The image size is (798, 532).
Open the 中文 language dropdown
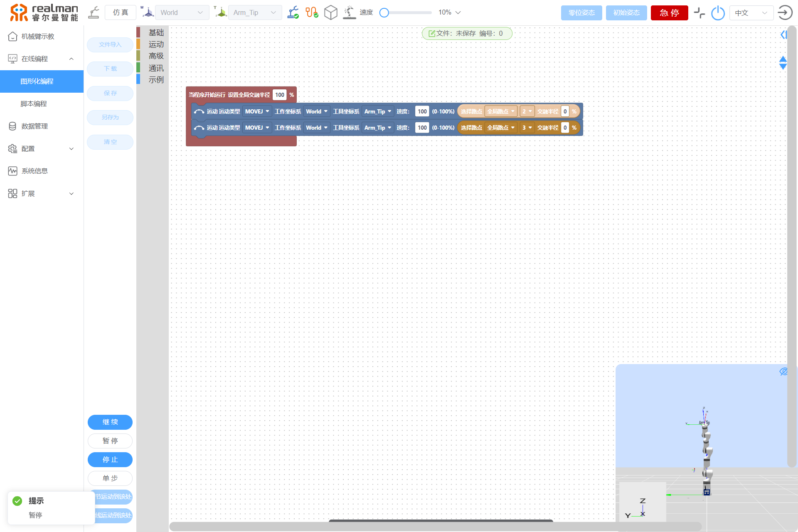coord(751,13)
